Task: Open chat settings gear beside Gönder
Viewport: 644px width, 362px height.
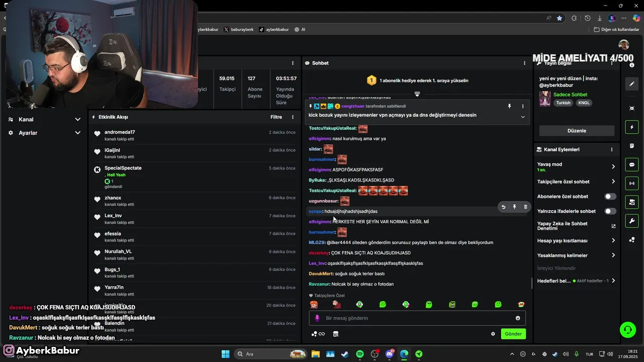Action: pyautogui.click(x=493, y=334)
